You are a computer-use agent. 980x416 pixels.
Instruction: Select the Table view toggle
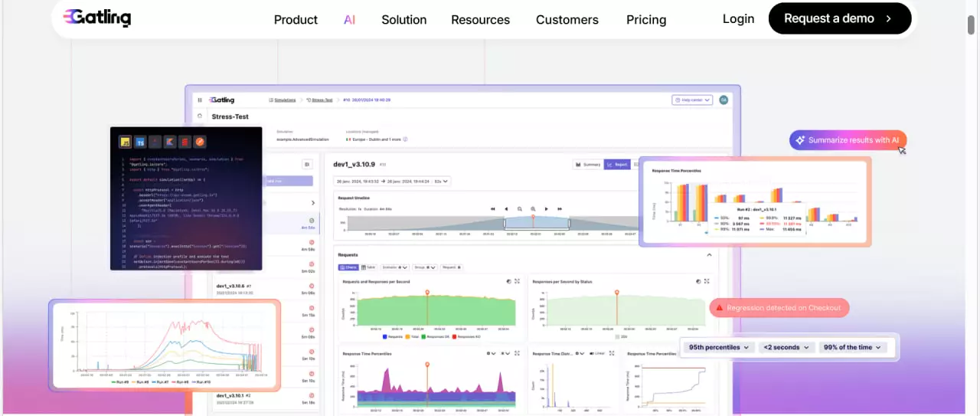pos(368,267)
